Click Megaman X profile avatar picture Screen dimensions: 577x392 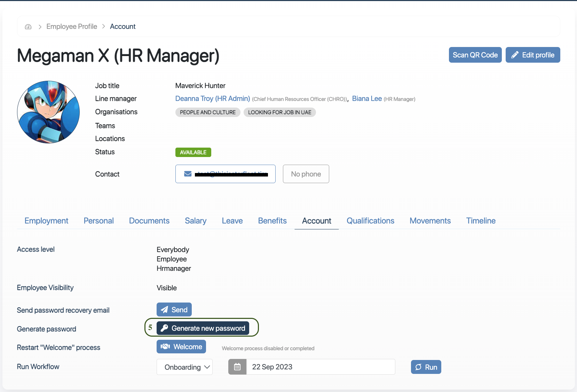coord(48,112)
